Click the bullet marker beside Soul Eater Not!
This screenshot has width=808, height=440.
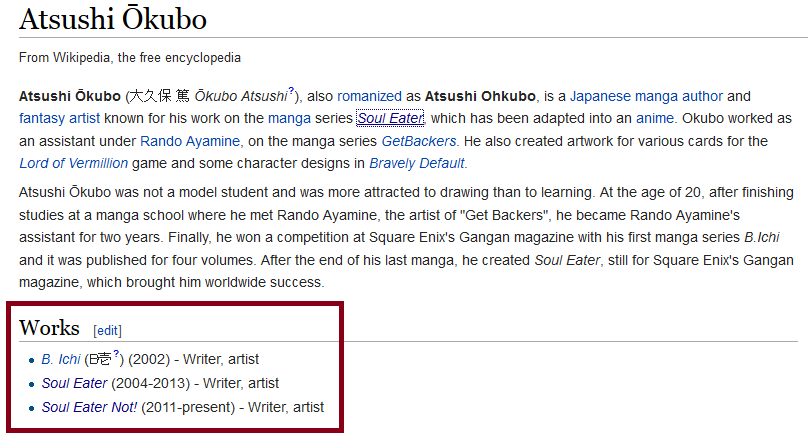[31, 409]
